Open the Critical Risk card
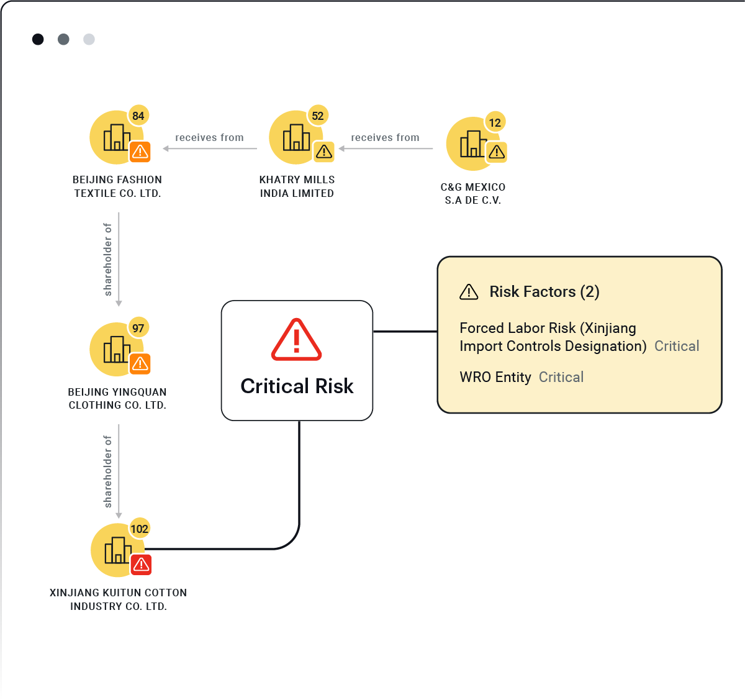 297,361
